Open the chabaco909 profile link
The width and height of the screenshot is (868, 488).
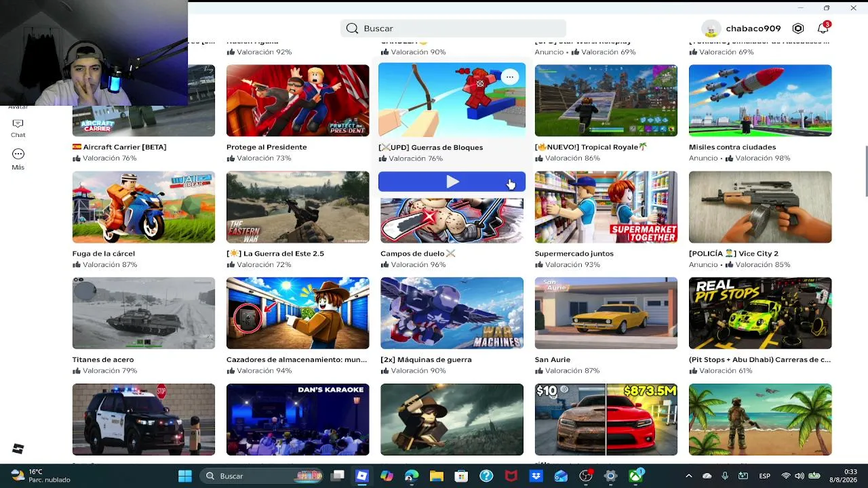[753, 28]
